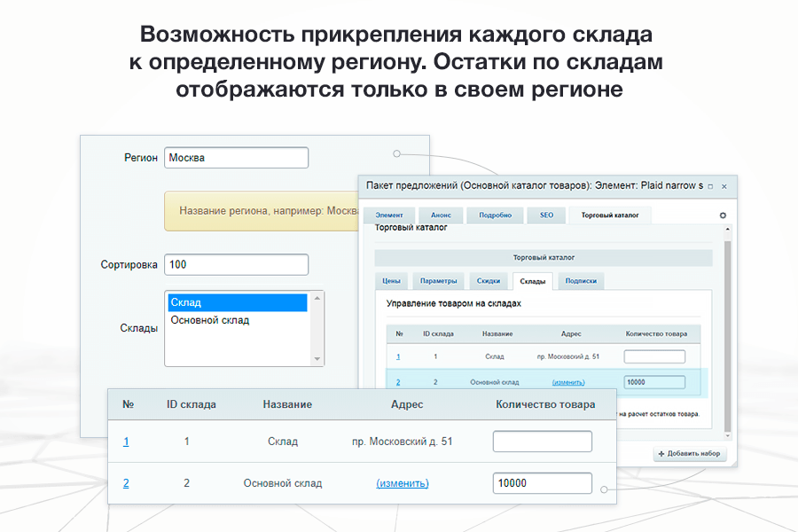Click the Добавить набор button
The width and height of the screenshot is (798, 532).
point(690,454)
